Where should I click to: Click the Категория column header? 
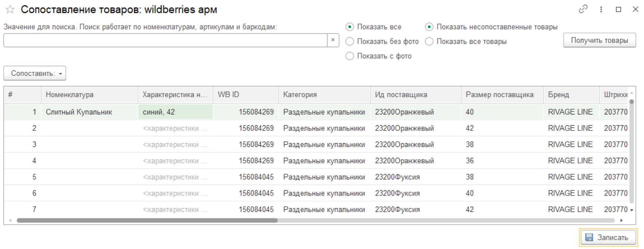[324, 95]
